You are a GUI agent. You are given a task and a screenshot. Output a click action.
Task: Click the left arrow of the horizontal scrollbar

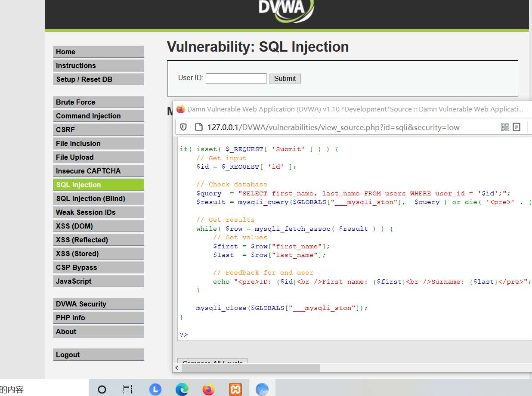pos(176,368)
